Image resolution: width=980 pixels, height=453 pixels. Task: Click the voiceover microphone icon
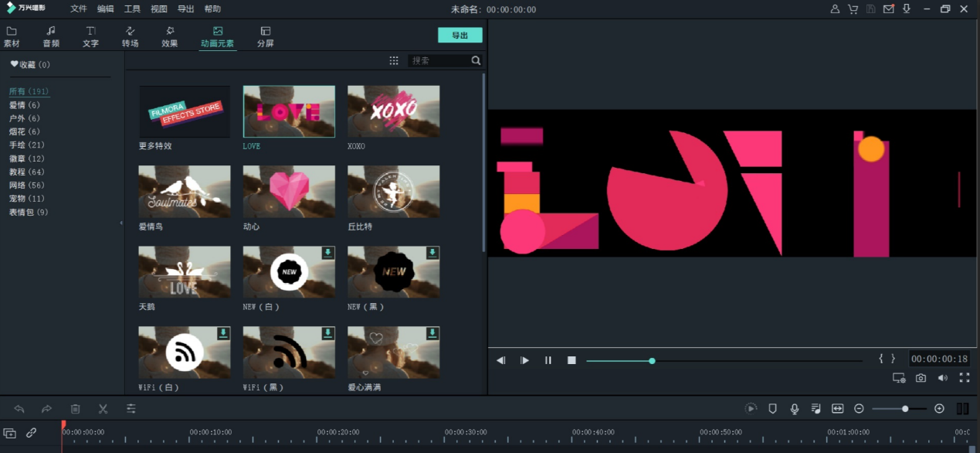(794, 409)
